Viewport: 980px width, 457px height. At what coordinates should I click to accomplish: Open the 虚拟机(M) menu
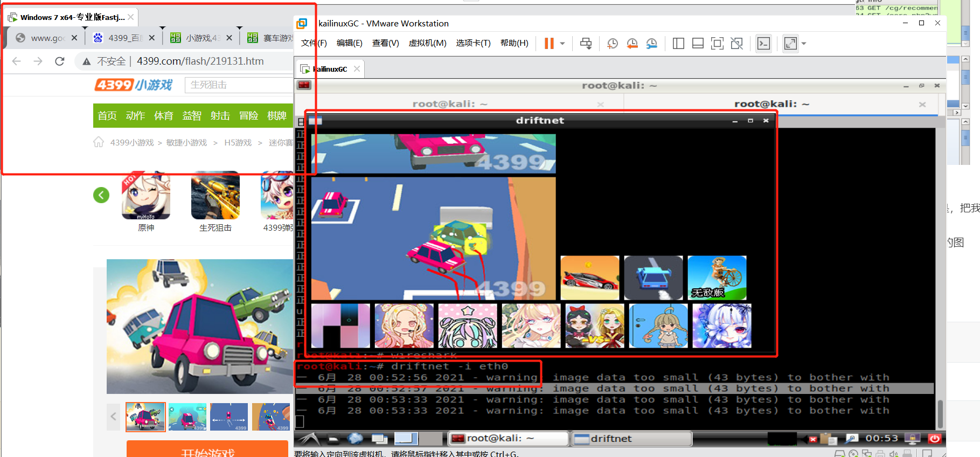tap(427, 43)
